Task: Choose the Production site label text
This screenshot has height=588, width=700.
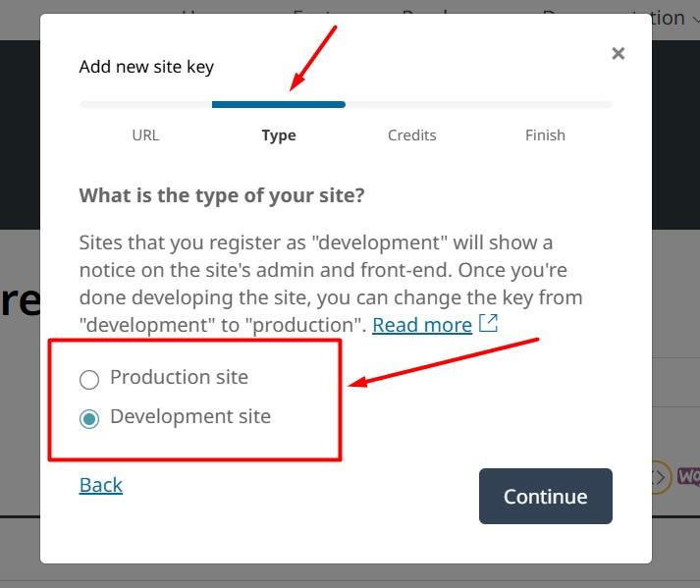Action: coord(179,377)
